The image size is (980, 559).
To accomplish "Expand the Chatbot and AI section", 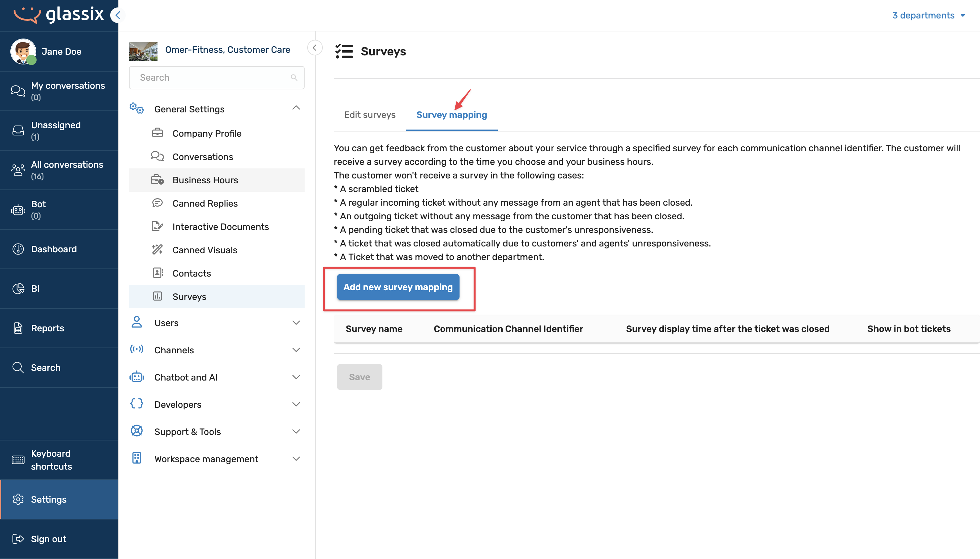I will [296, 377].
